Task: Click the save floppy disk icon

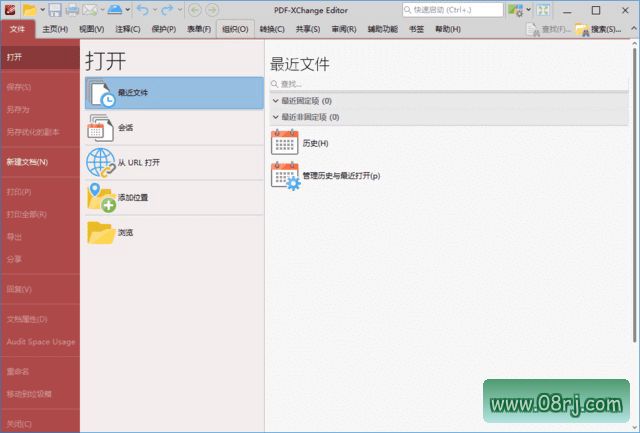Action: point(54,10)
